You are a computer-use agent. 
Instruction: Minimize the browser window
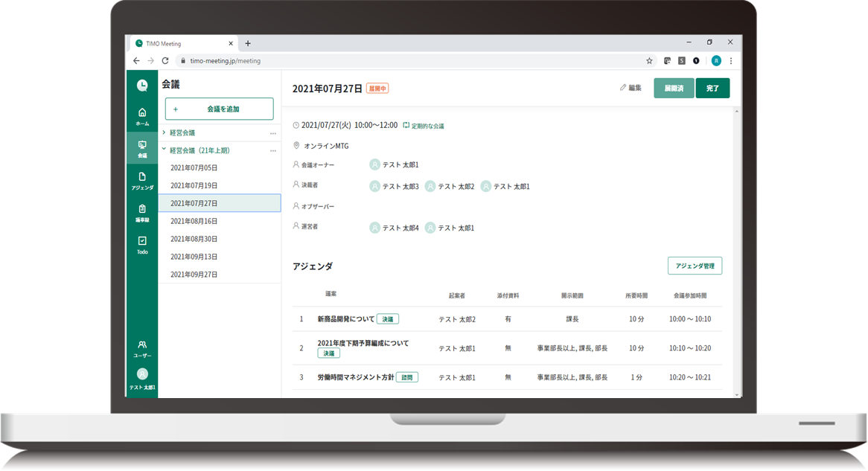tap(689, 42)
